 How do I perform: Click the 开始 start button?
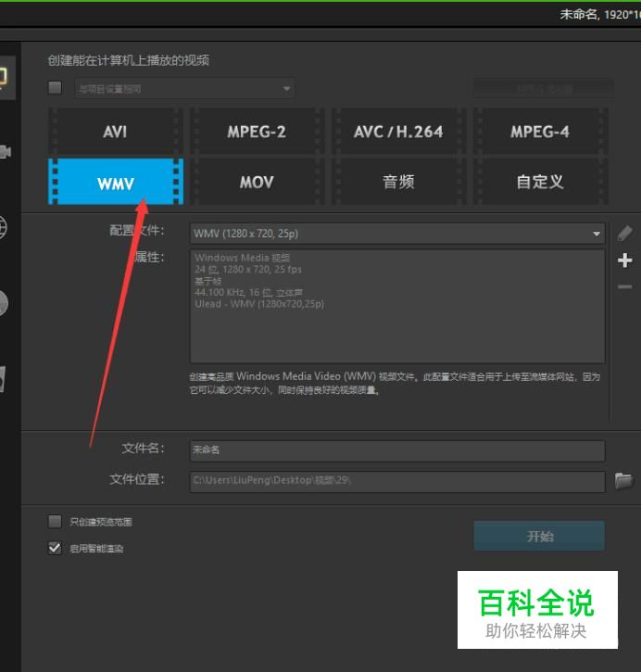click(539, 536)
